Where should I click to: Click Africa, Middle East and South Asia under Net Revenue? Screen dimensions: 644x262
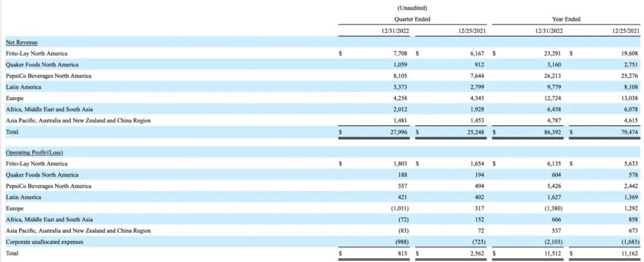click(x=49, y=109)
